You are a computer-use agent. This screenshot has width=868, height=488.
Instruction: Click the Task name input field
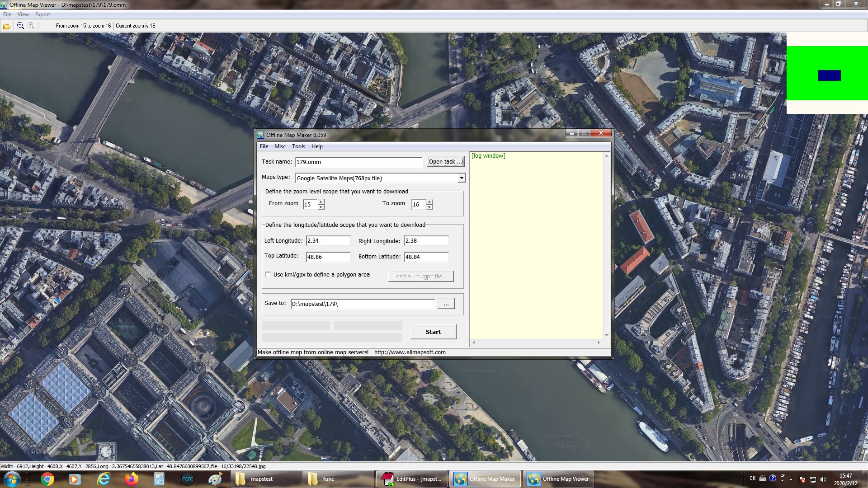359,162
